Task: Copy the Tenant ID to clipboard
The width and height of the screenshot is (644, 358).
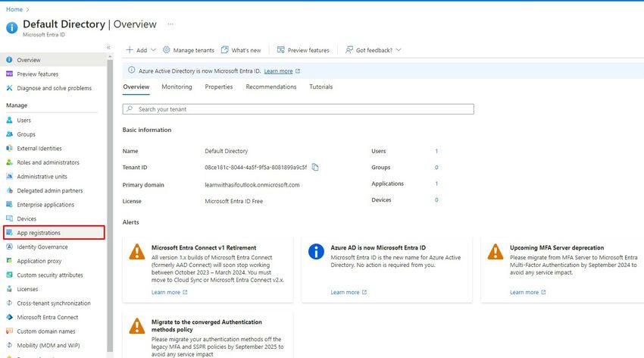Action: 315,167
